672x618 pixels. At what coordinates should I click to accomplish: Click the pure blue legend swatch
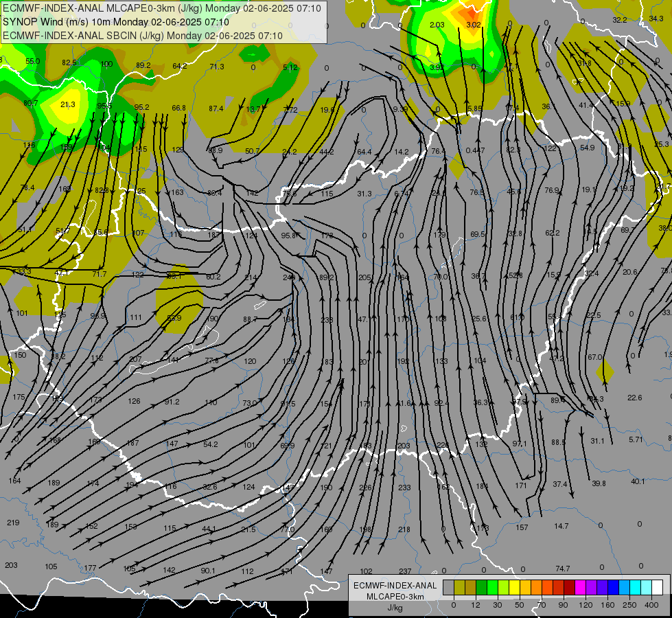coord(613,587)
